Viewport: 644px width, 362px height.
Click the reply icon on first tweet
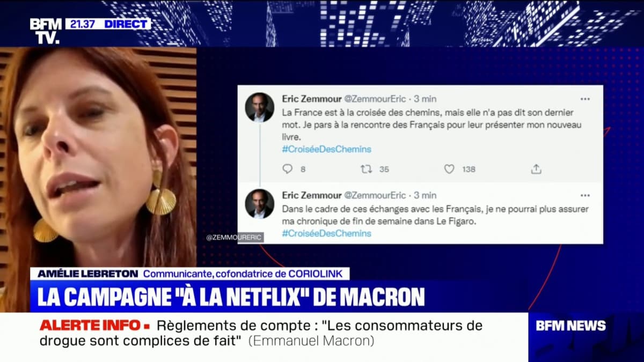point(288,169)
